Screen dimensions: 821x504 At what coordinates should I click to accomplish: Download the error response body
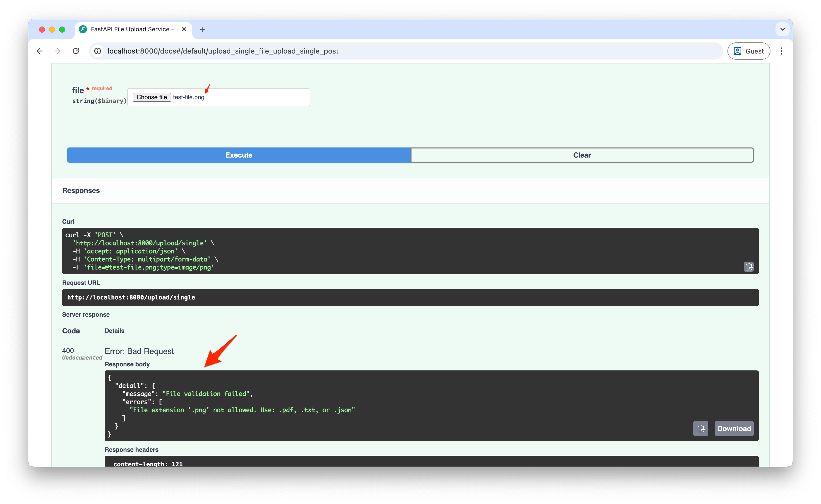[x=734, y=428]
